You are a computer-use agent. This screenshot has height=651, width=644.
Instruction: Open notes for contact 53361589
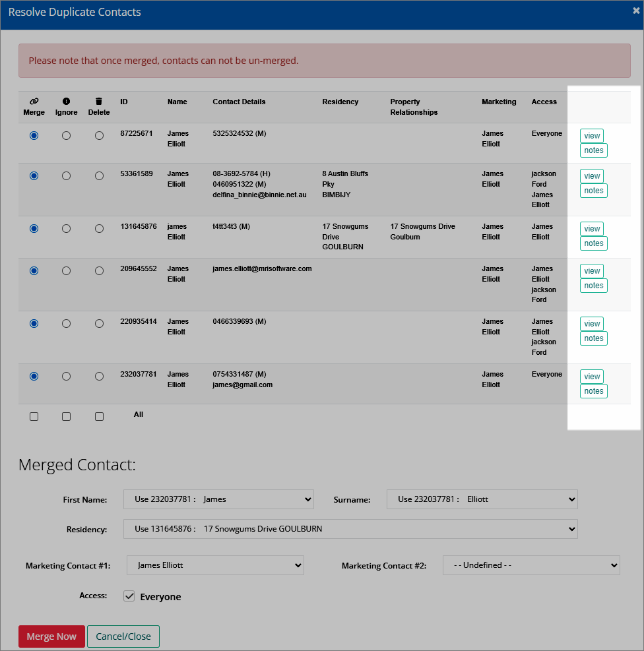(594, 191)
